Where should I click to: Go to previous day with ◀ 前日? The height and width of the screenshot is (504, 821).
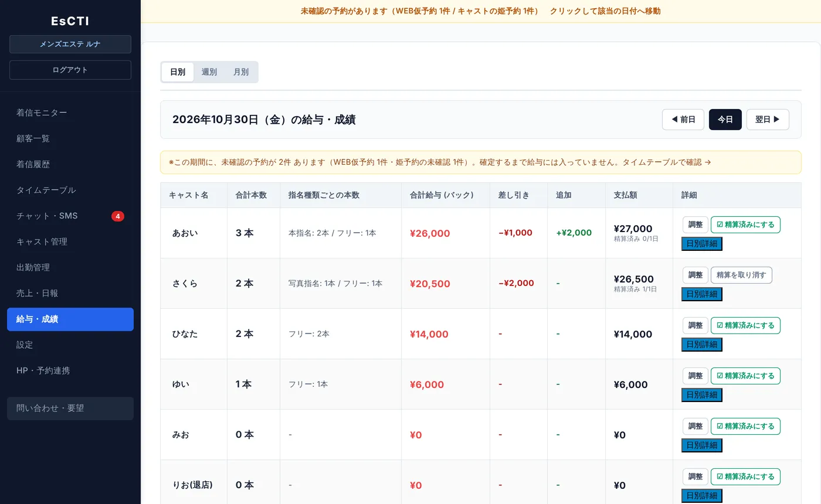click(683, 120)
